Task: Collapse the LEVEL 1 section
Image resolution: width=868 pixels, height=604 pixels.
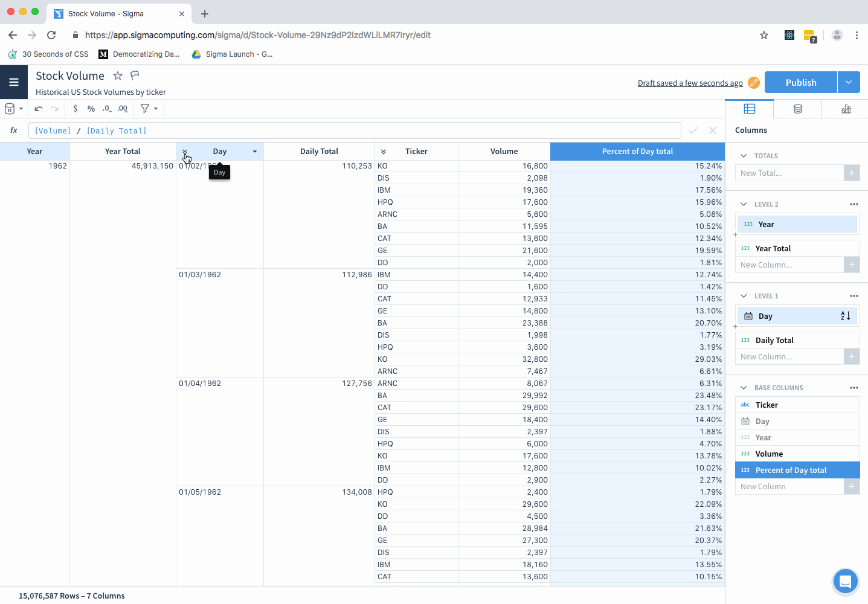Action: [x=744, y=296]
